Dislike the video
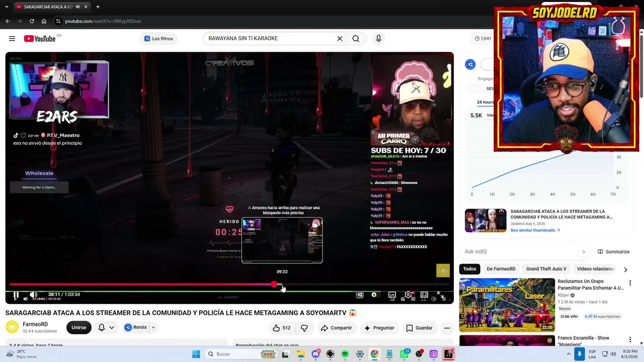The height and width of the screenshot is (362, 644). (304, 328)
